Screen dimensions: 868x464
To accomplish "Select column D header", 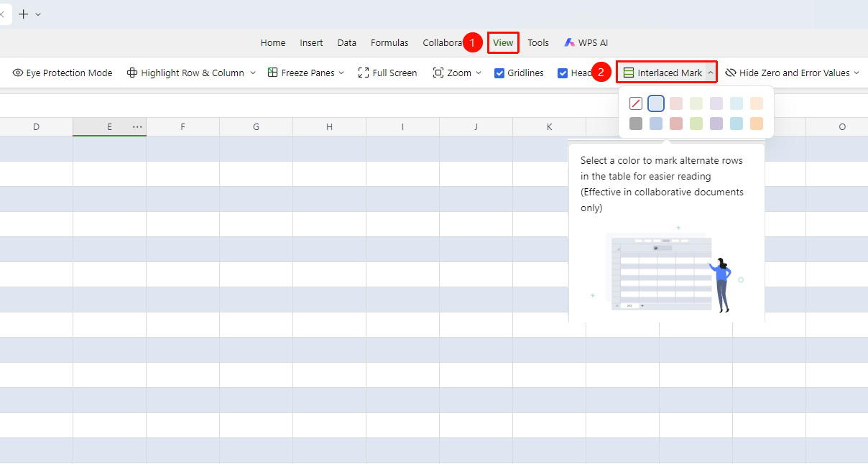I will tap(36, 126).
